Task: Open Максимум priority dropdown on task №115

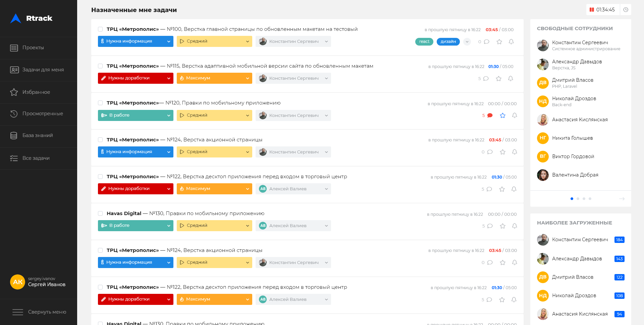Action: [x=214, y=78]
